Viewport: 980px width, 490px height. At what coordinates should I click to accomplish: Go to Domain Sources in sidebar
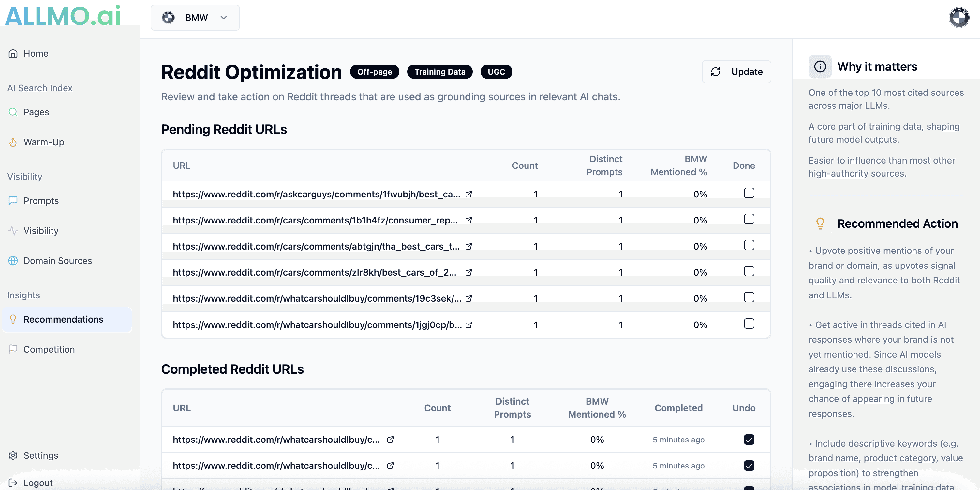pyautogui.click(x=57, y=261)
